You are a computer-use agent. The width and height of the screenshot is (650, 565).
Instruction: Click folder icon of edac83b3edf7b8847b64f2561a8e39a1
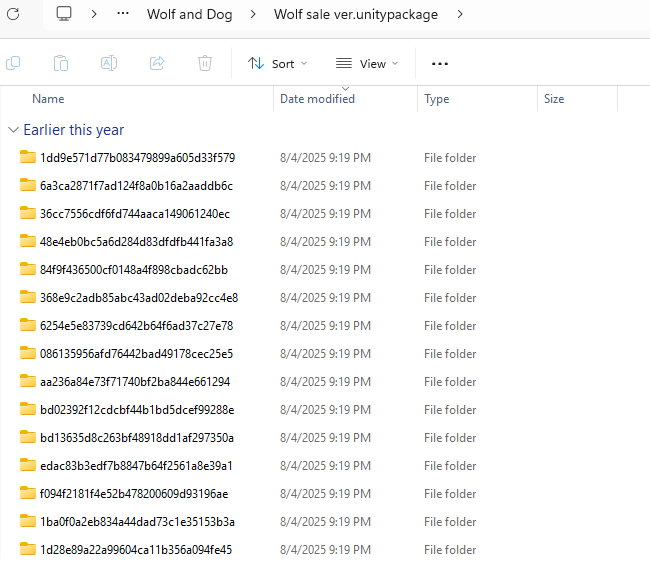pyautogui.click(x=28, y=465)
